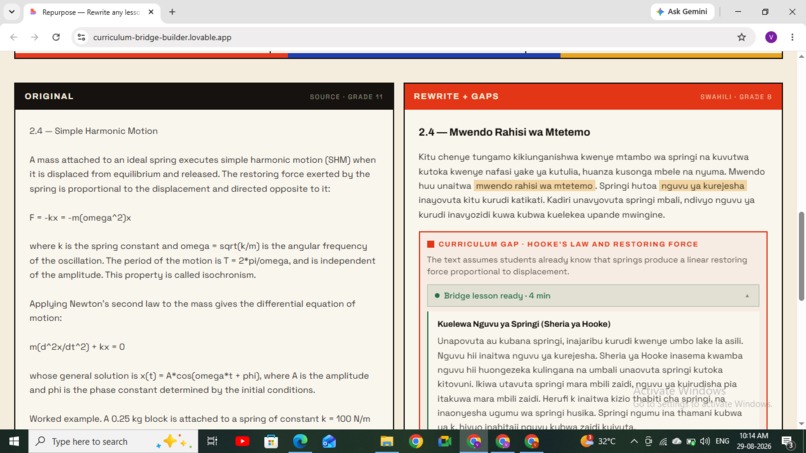Close the Repurpose tab
The height and width of the screenshot is (453, 806).
[151, 12]
